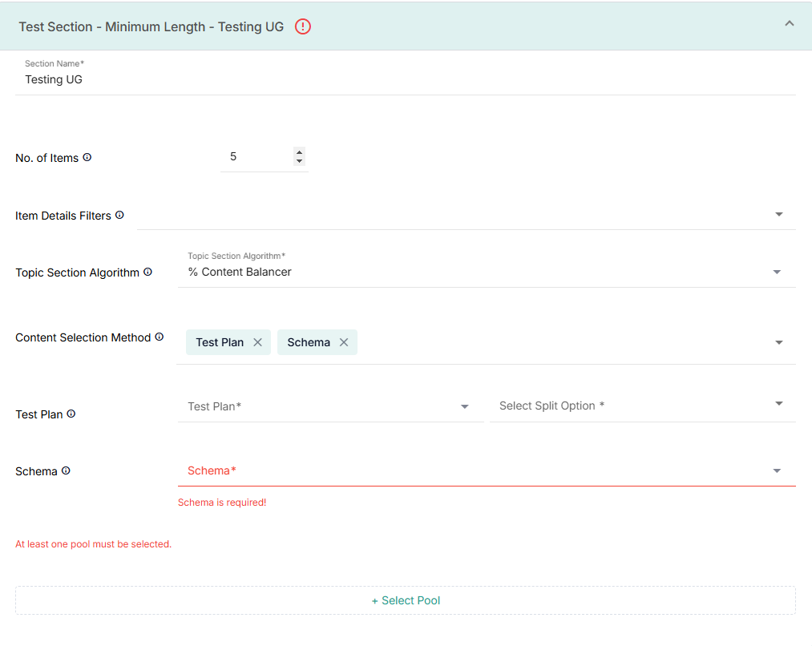Remove the Test Plan chip

[x=257, y=342]
